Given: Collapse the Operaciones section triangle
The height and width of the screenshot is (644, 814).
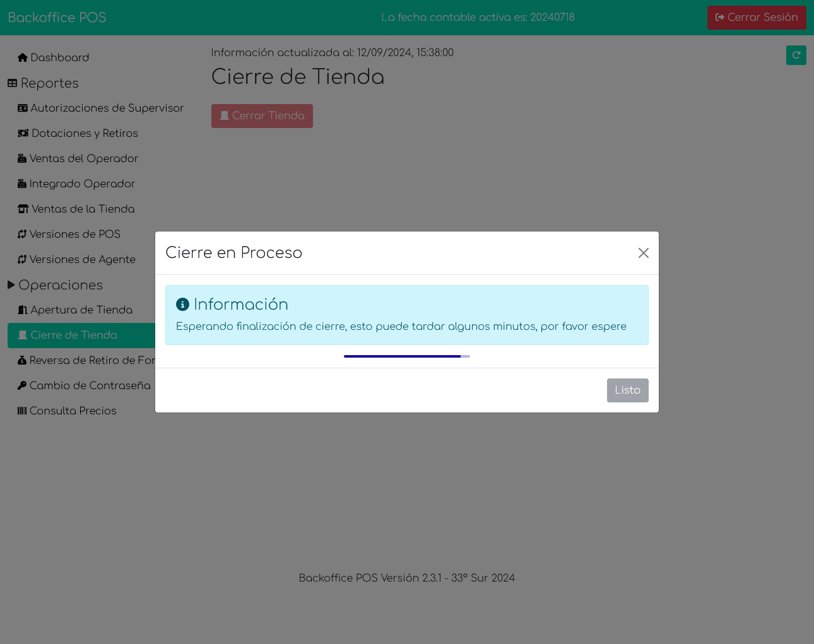Looking at the screenshot, I should pos(11,285).
